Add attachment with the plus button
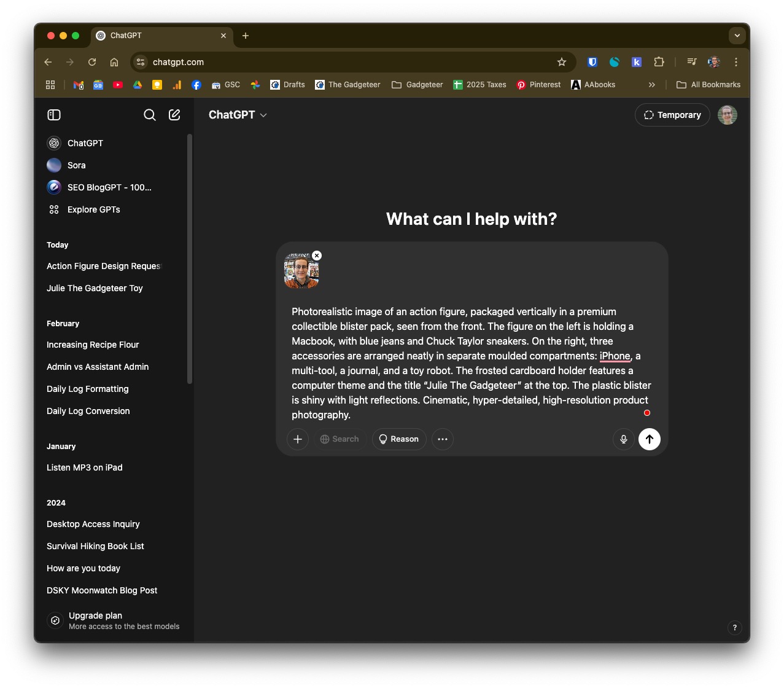The image size is (784, 688). 298,439
